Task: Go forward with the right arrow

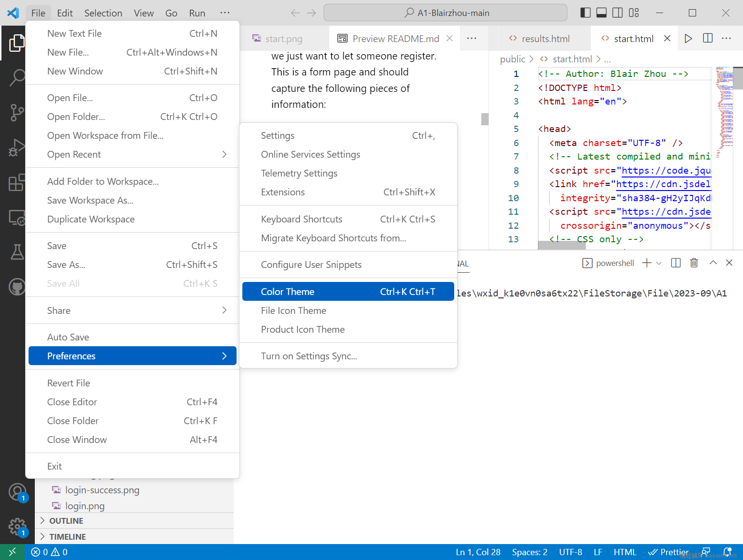Action: [x=312, y=13]
